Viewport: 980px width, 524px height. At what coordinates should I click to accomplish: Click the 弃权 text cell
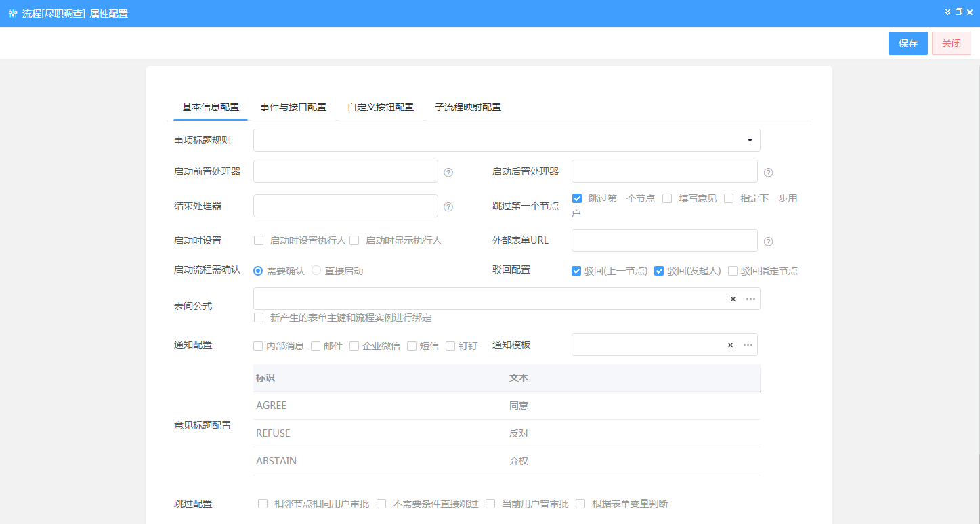click(x=633, y=461)
